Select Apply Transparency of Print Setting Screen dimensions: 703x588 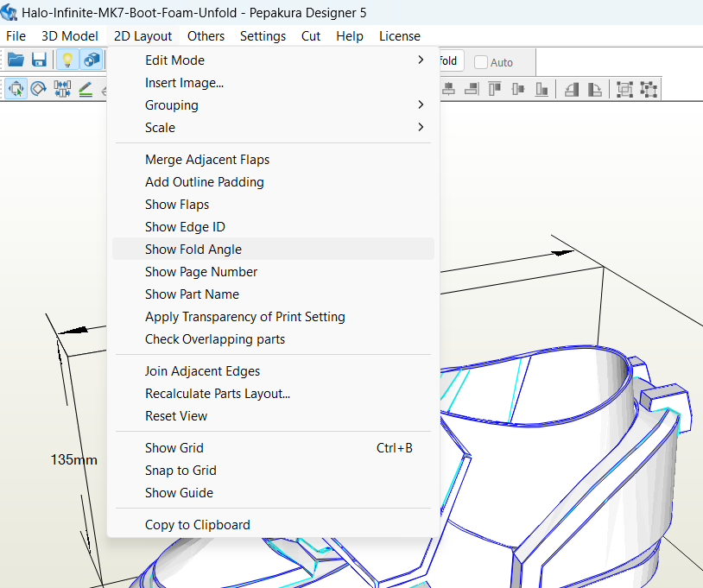(273, 316)
